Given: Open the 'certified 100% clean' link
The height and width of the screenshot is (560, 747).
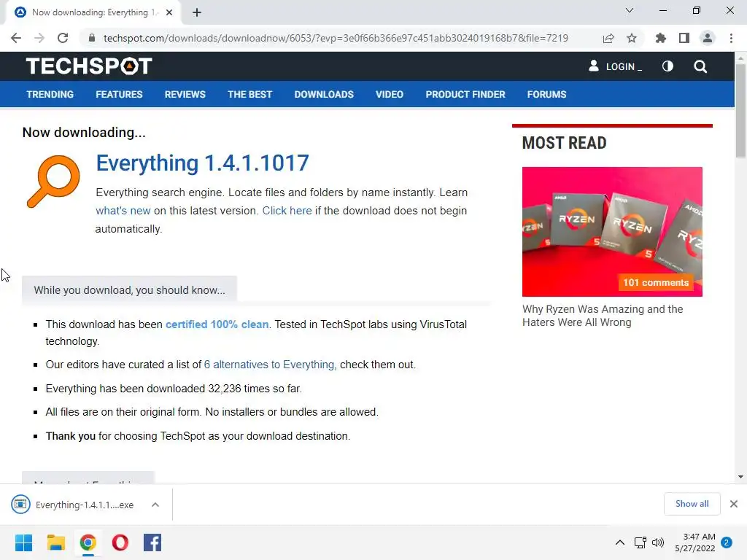Looking at the screenshot, I should tap(217, 324).
